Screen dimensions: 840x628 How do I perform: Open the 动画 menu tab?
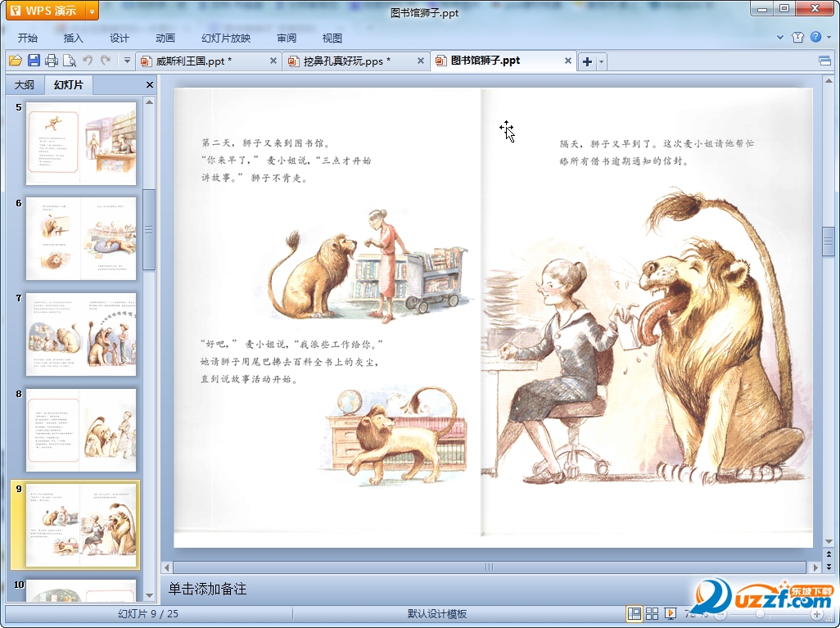click(x=165, y=38)
